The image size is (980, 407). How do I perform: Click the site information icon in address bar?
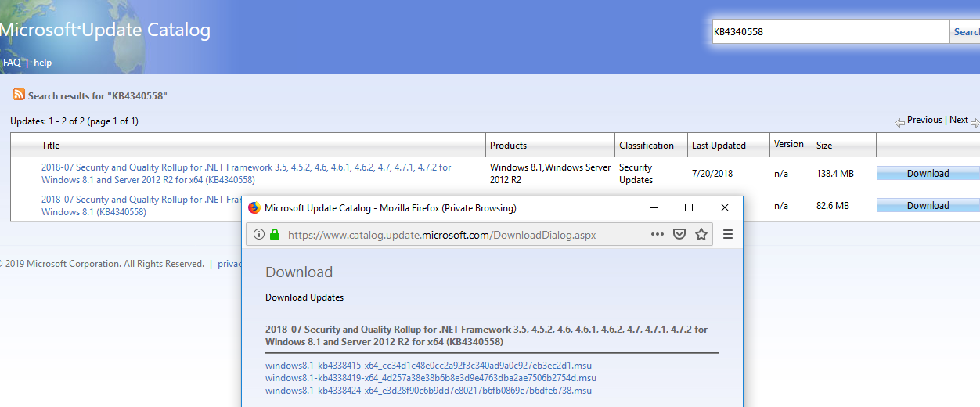(259, 235)
